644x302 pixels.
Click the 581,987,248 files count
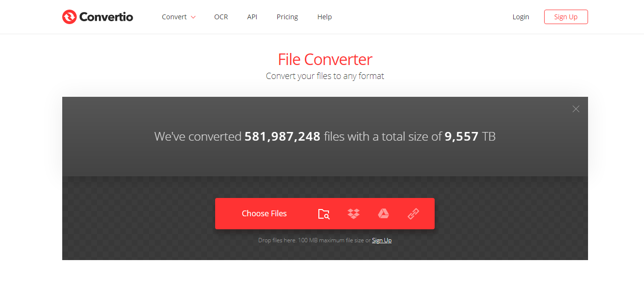coord(283,136)
